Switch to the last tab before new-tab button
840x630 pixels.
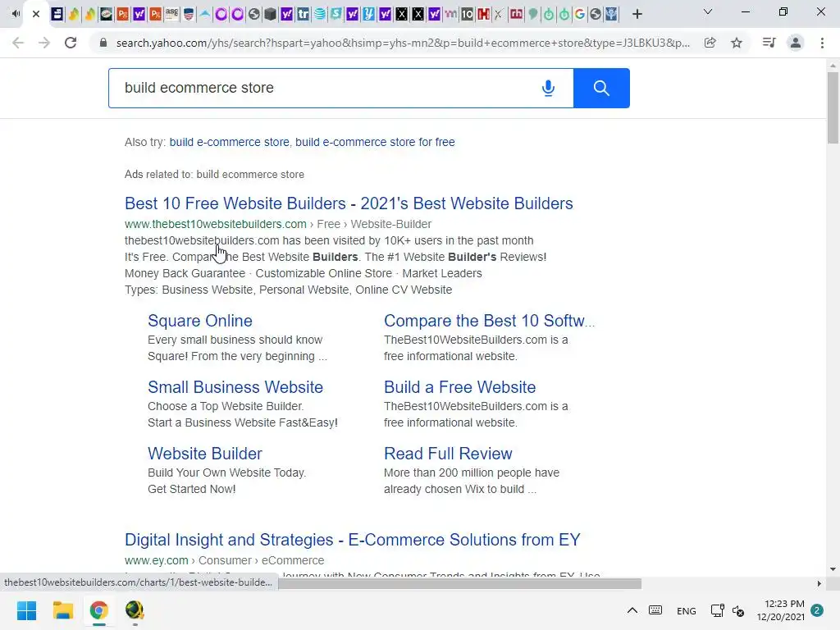click(611, 14)
